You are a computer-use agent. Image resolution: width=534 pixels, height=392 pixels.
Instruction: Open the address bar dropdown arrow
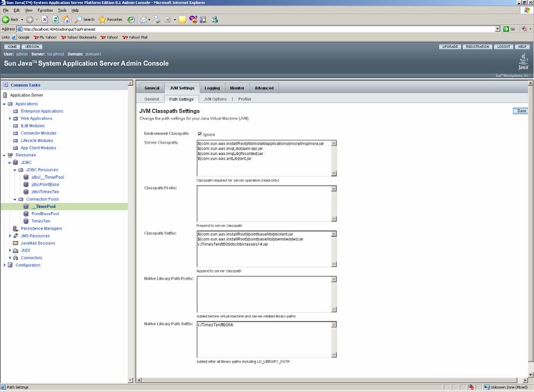pyautogui.click(x=498, y=29)
